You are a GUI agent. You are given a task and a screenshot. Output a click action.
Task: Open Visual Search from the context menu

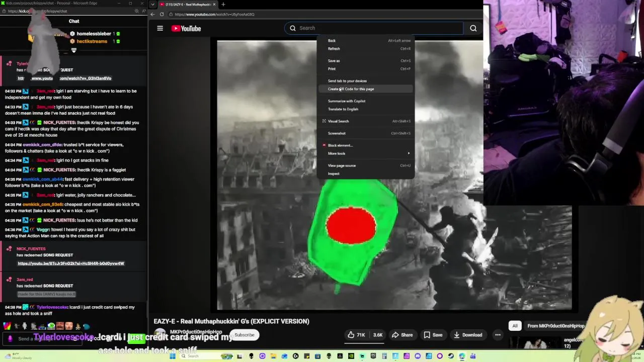(x=366, y=121)
